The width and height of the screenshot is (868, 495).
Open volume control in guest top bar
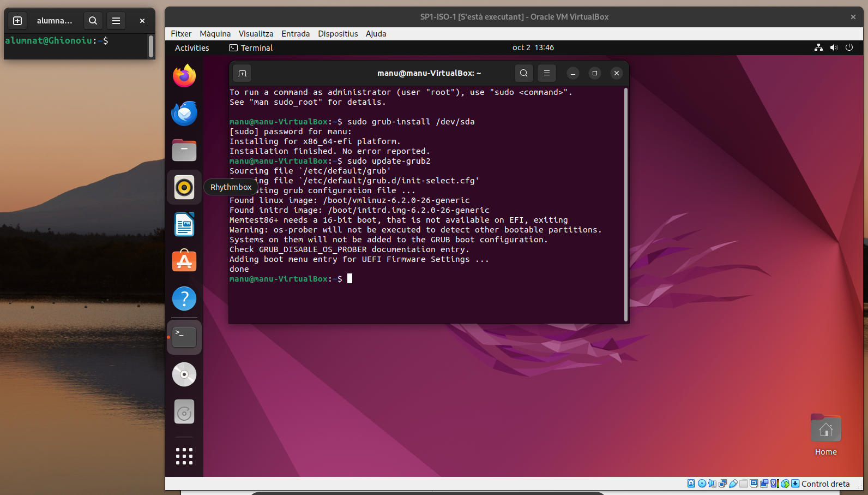834,48
